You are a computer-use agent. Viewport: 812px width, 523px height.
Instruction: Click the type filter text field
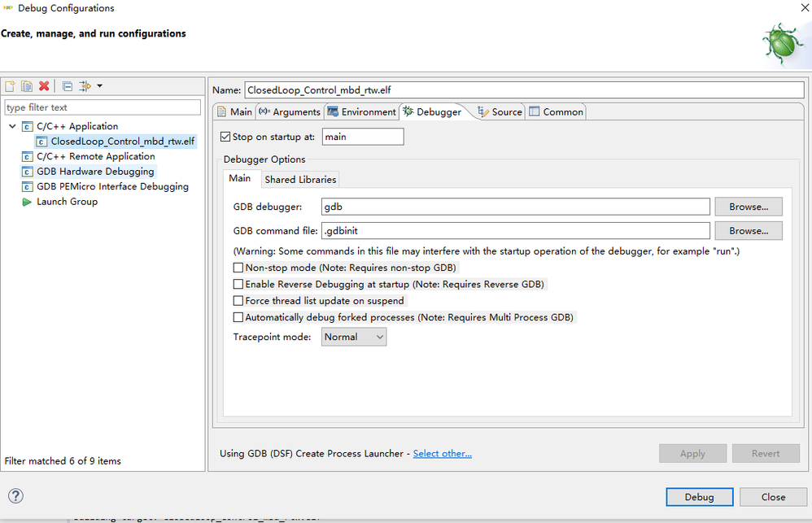103,107
